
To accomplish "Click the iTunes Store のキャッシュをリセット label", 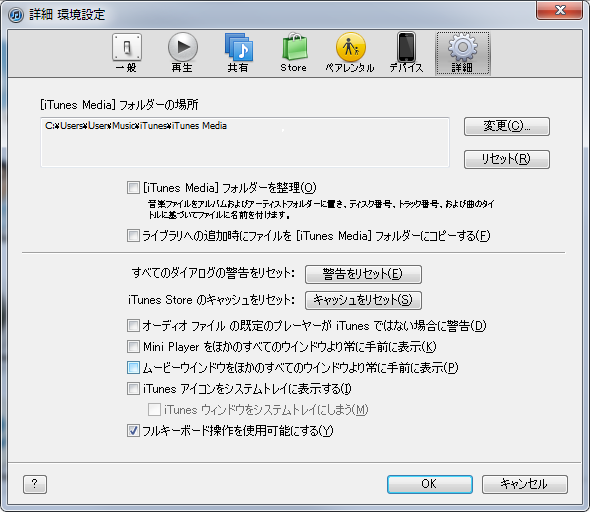I will point(211,300).
